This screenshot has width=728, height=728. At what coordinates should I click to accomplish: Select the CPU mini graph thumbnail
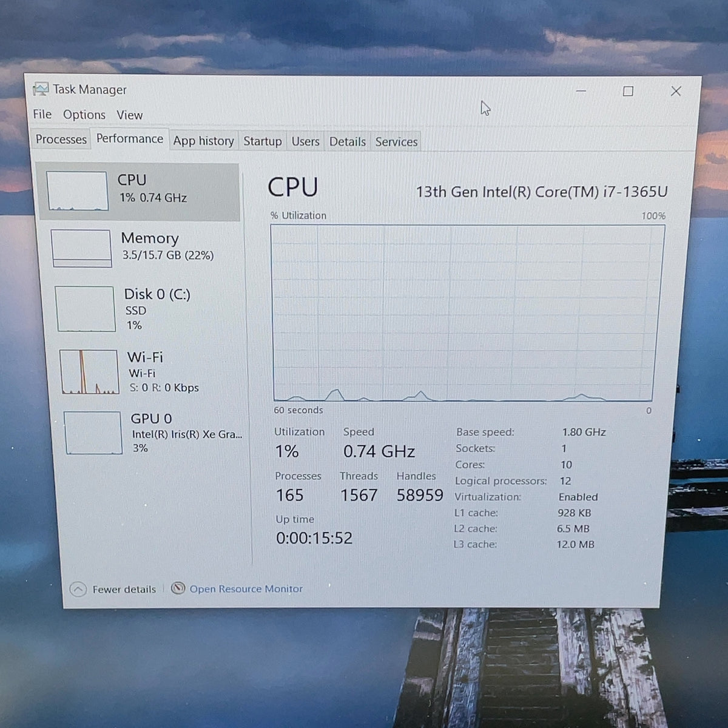coord(78,191)
